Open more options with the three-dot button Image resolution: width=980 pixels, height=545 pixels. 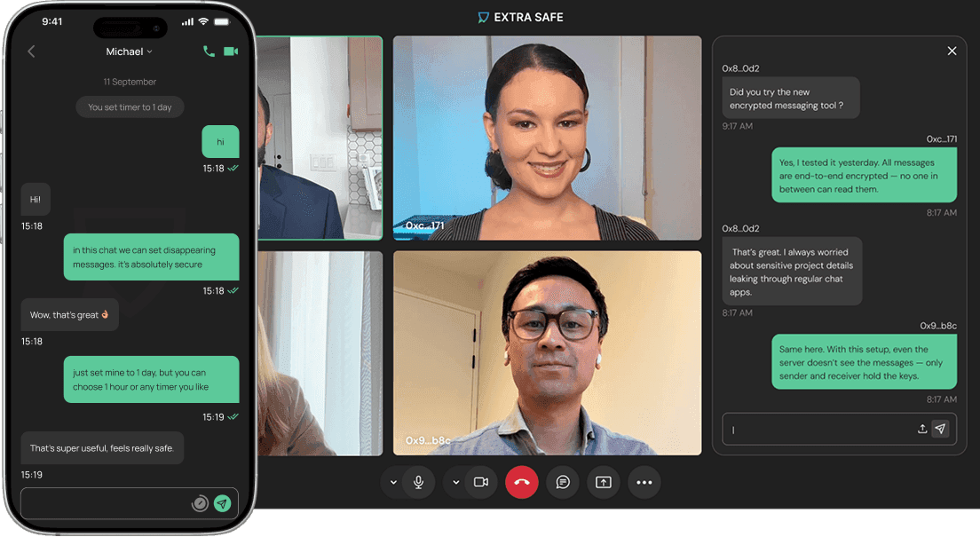click(644, 482)
